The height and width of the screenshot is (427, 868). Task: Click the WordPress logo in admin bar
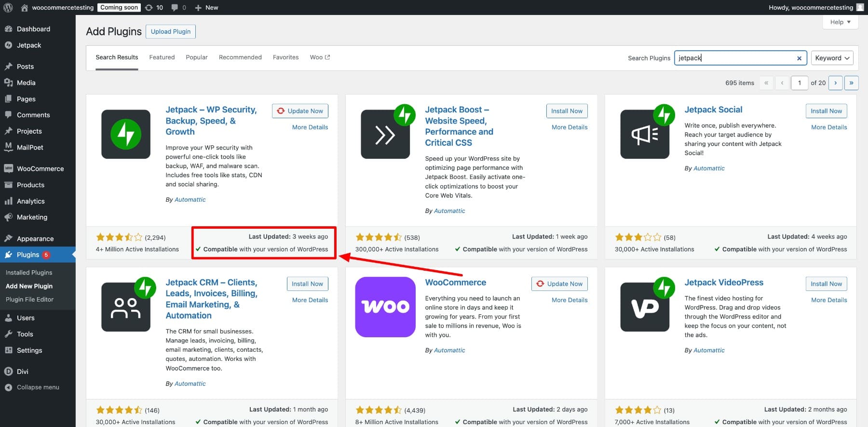8,7
